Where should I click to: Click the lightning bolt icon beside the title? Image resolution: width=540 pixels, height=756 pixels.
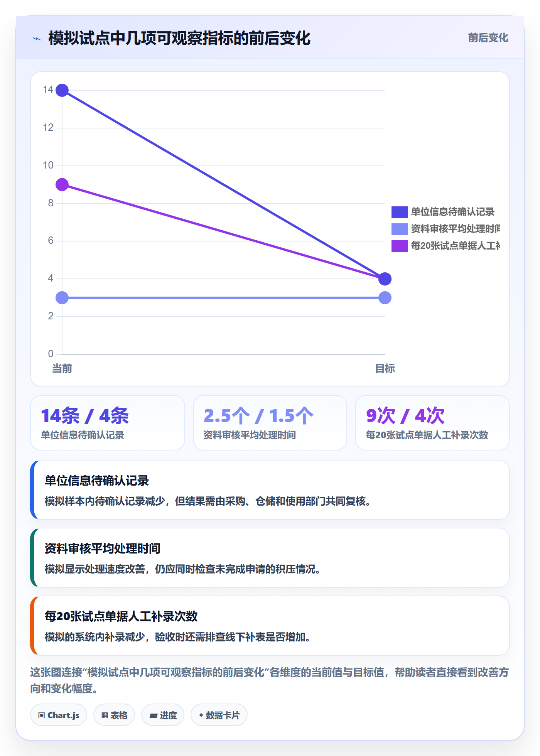pos(37,39)
